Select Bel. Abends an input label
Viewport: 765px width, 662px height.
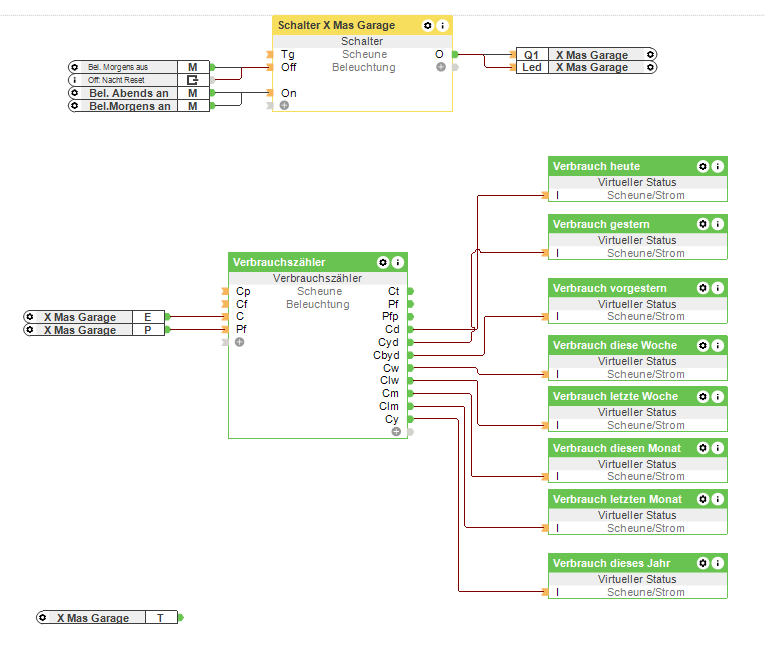[x=129, y=93]
